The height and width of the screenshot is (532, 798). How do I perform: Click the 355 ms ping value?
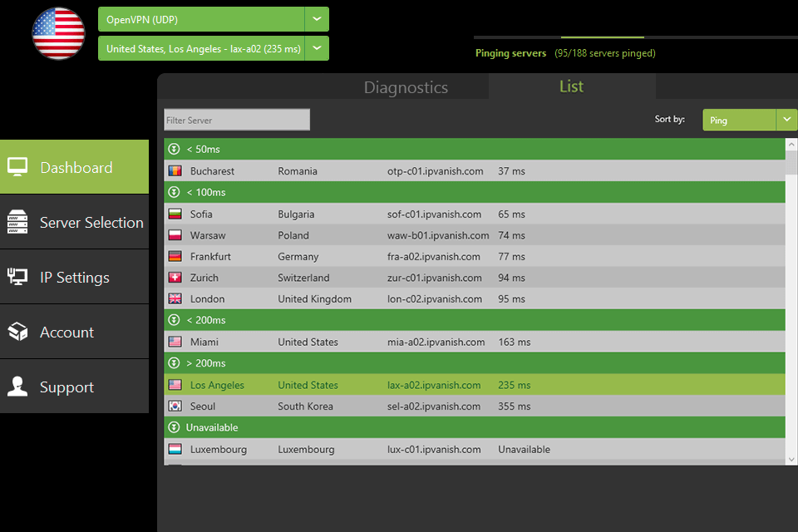[514, 406]
